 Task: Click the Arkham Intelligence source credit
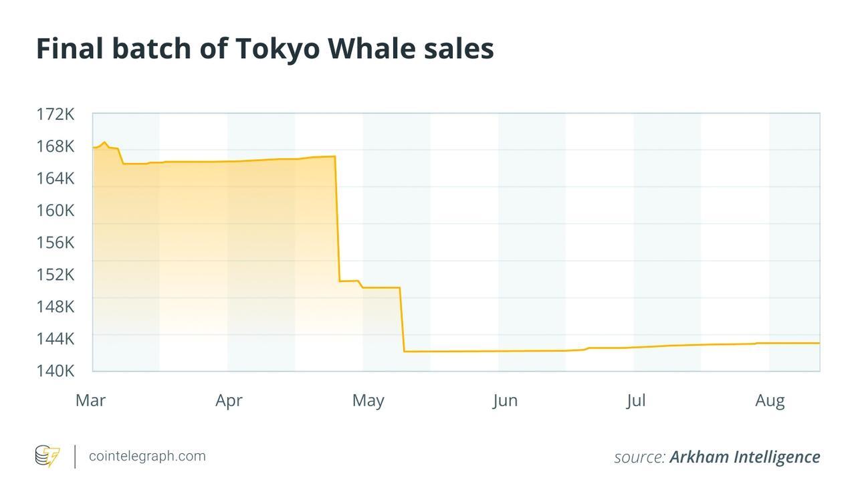pyautogui.click(x=744, y=457)
